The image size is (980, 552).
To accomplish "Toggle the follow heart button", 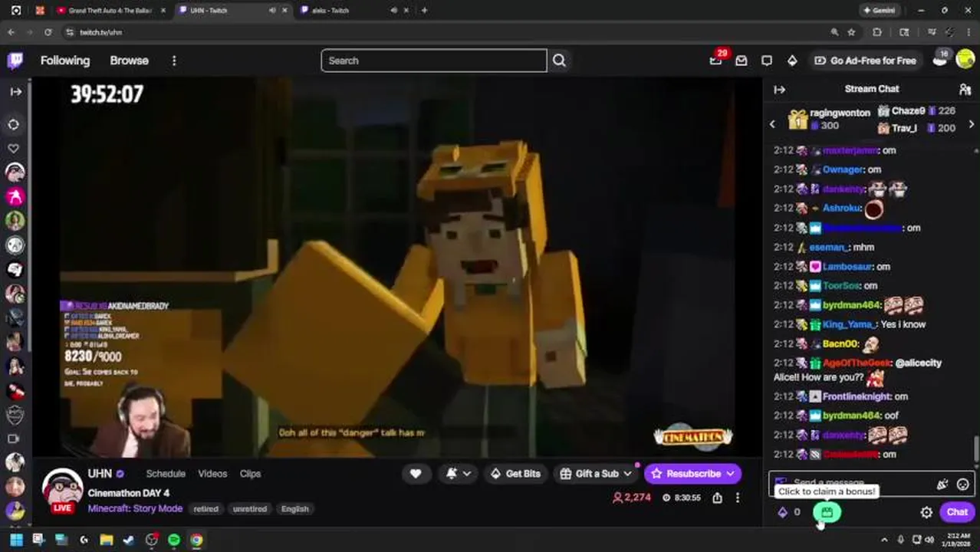I will click(x=416, y=474).
